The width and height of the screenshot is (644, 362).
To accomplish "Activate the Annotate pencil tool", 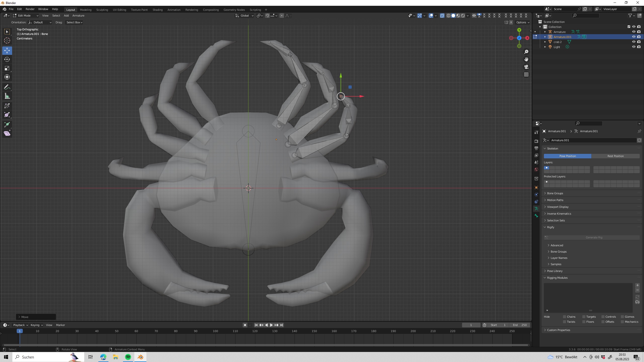I will coord(7,87).
